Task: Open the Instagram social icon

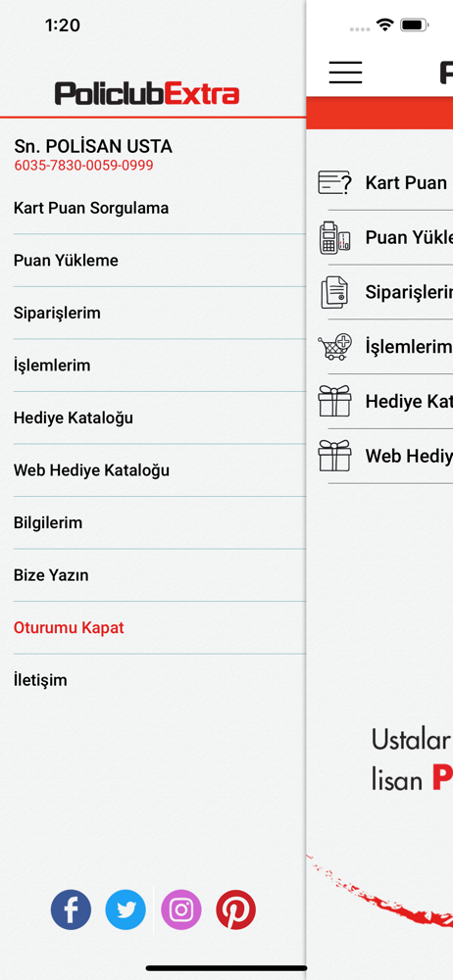Action: pos(181,909)
